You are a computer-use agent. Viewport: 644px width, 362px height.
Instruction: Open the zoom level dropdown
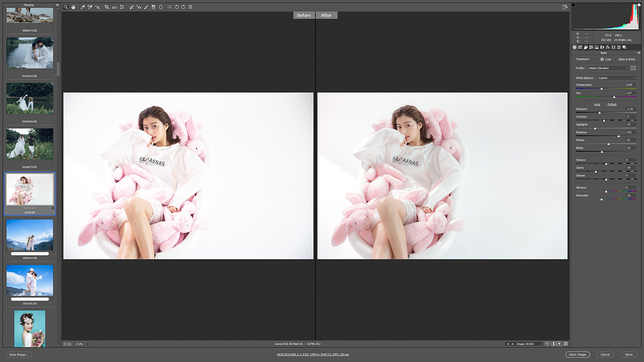[x=88, y=344]
